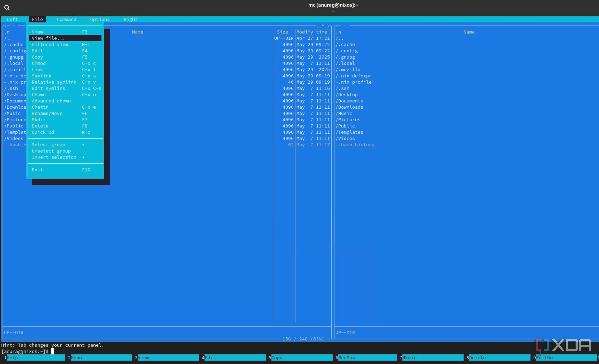Select 'Filtered view' from File menu
Screen dimensions: 599x364
pyautogui.click(x=50, y=45)
